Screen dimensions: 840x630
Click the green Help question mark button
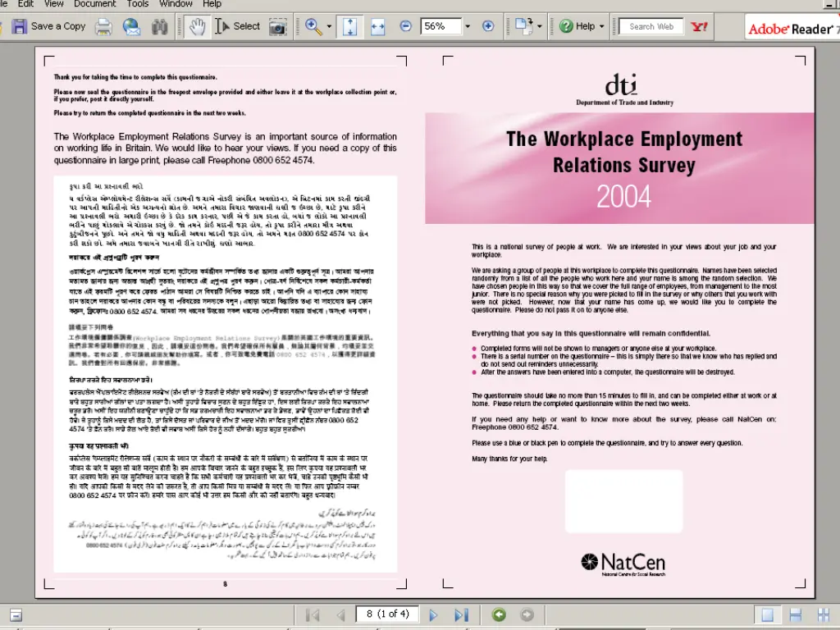(577, 26)
